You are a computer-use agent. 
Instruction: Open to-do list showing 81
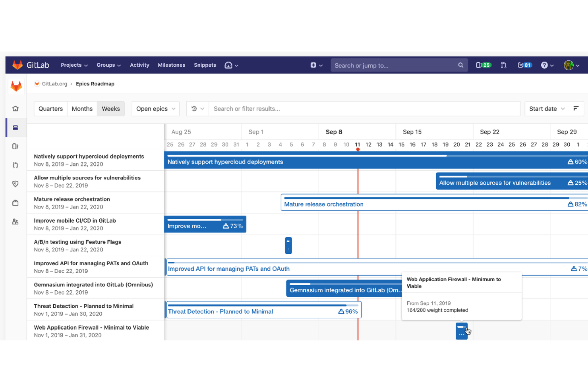point(525,65)
